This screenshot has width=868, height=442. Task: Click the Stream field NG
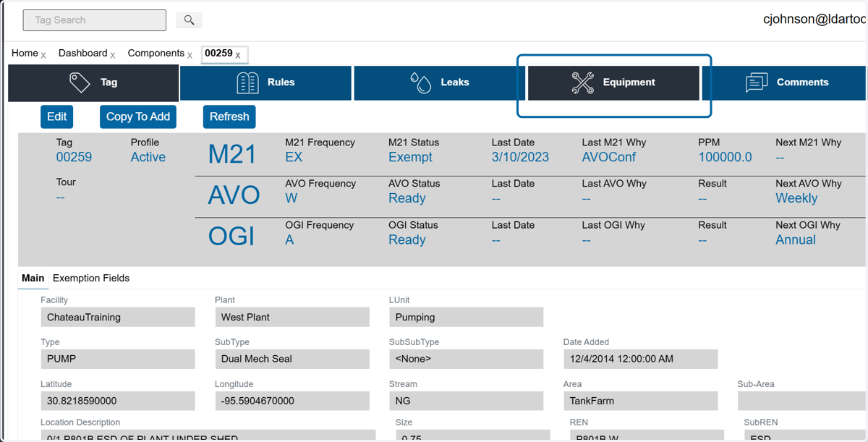[x=467, y=401]
